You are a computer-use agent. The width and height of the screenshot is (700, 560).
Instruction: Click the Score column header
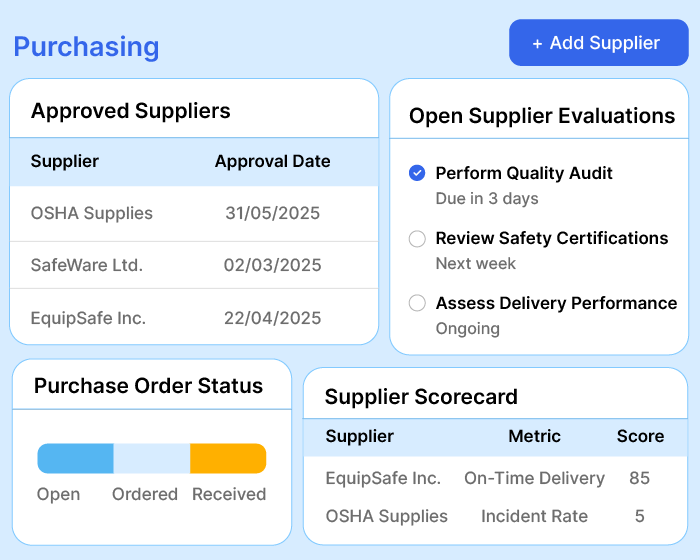click(x=640, y=436)
